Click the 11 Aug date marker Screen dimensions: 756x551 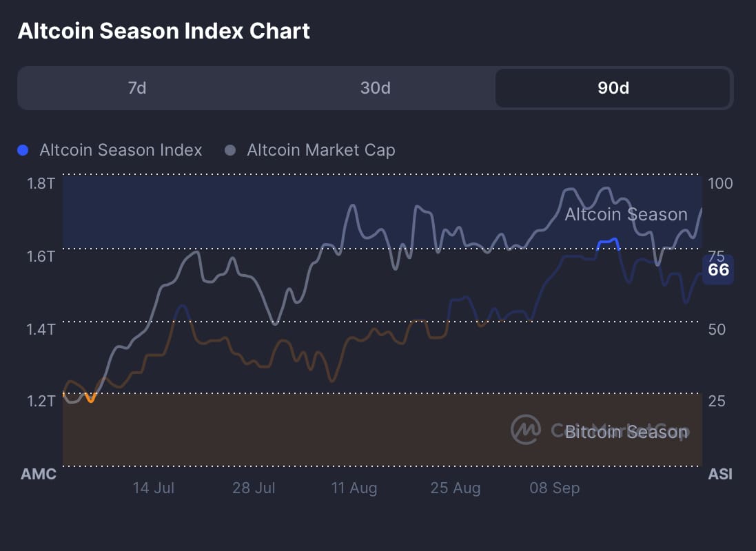tap(354, 488)
